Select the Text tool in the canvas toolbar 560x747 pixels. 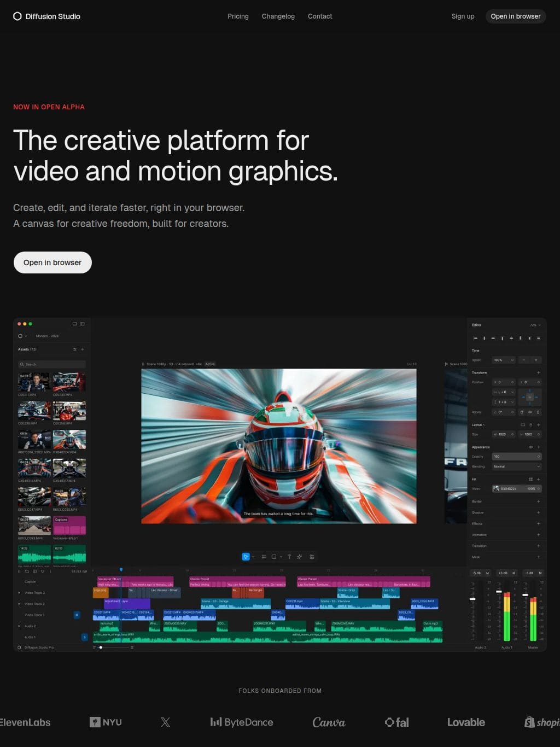tap(289, 557)
